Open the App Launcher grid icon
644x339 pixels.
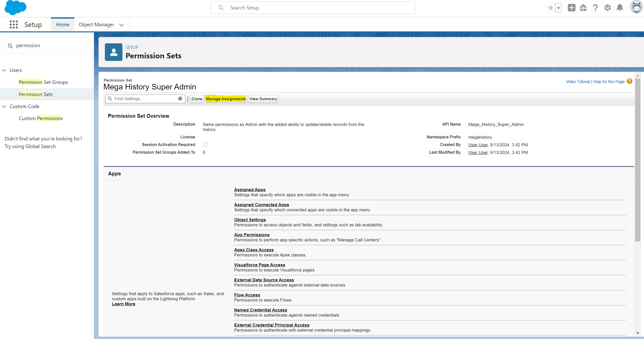pos(14,24)
